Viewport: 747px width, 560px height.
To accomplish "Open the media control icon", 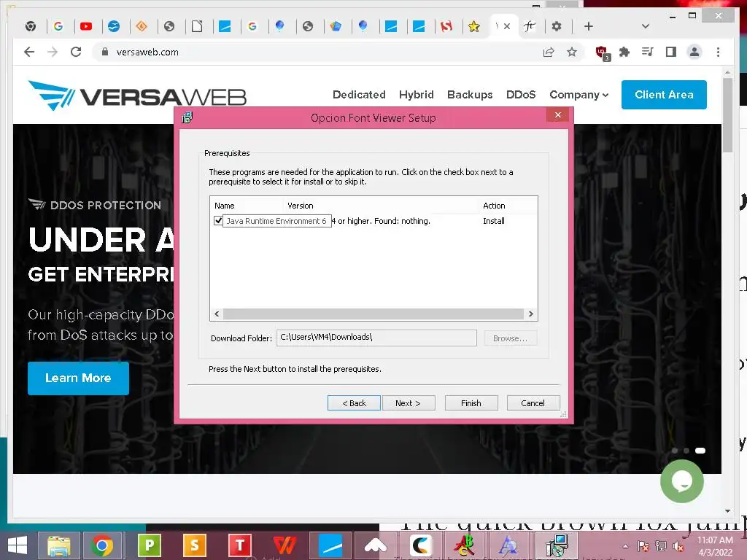I will 648,52.
